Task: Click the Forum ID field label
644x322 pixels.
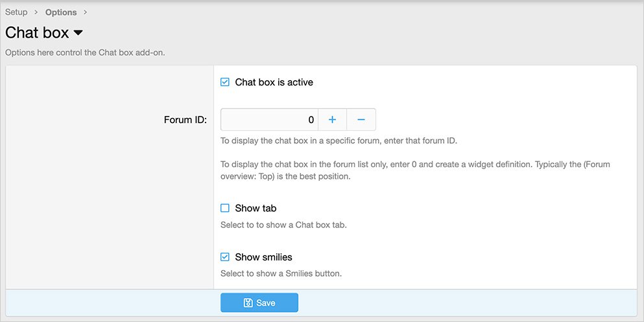Action: (185, 120)
